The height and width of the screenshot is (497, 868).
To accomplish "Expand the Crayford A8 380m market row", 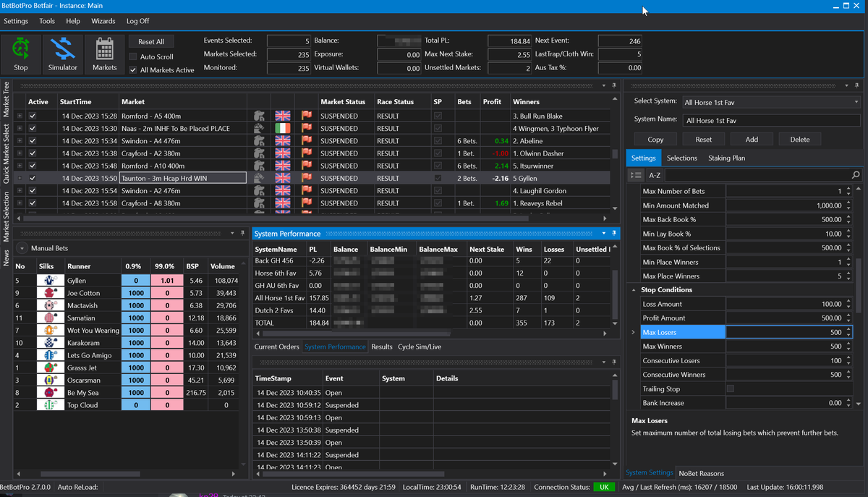I will [20, 203].
